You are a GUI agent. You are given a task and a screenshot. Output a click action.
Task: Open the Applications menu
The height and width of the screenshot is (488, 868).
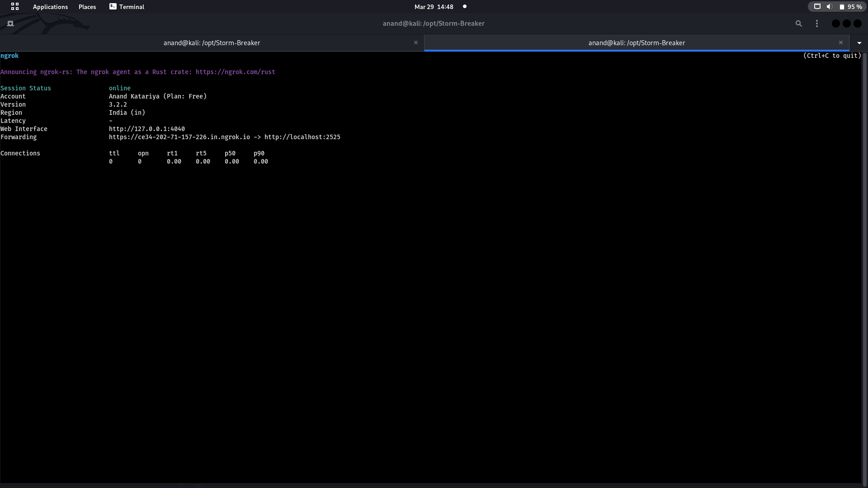(50, 7)
